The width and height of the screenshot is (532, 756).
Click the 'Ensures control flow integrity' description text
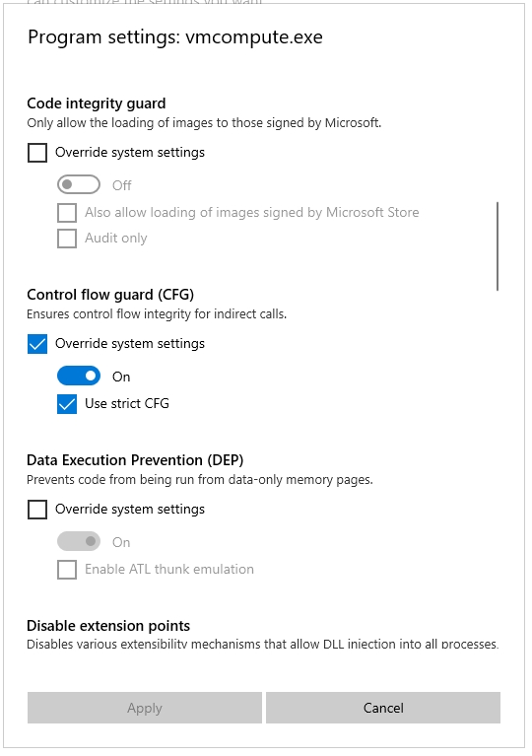pos(157,314)
